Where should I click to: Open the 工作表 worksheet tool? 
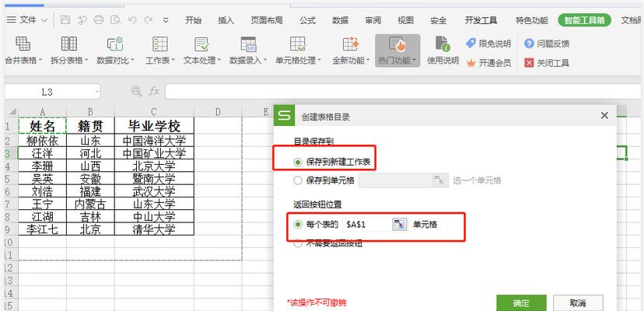[159, 51]
